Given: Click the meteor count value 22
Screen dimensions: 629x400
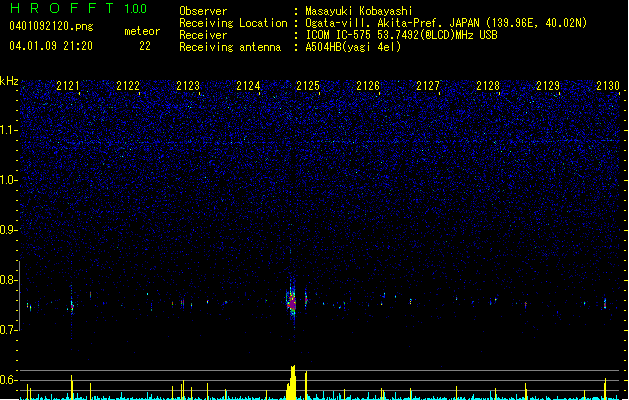Looking at the screenshot, I should point(145,46).
